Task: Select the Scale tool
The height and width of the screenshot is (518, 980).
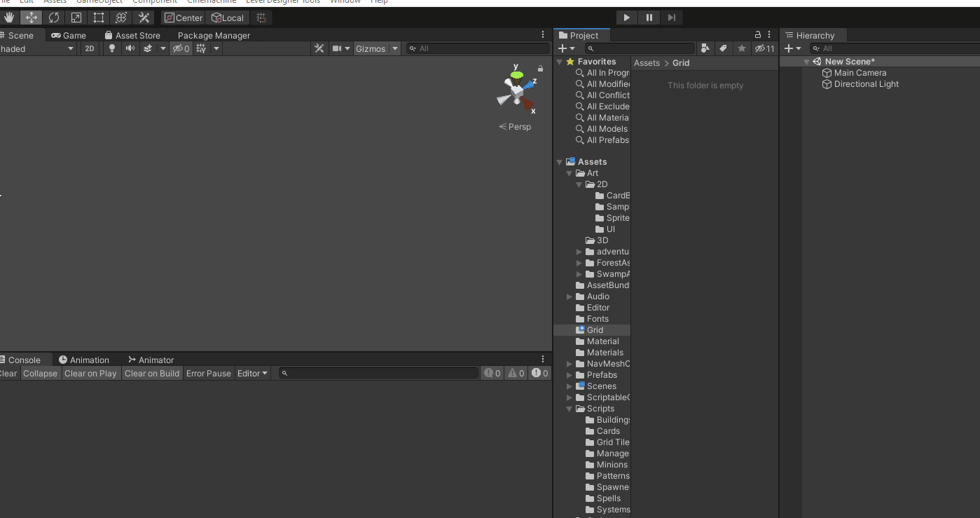Action: tap(76, 18)
